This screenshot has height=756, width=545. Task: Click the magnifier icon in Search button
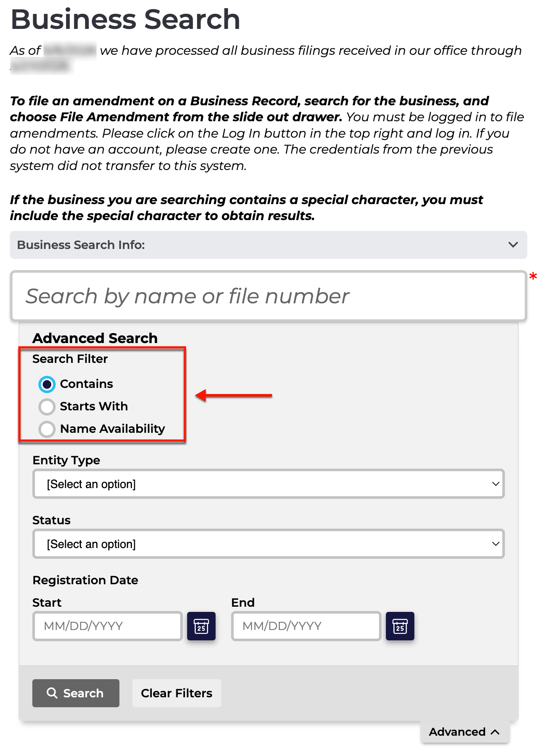(52, 693)
